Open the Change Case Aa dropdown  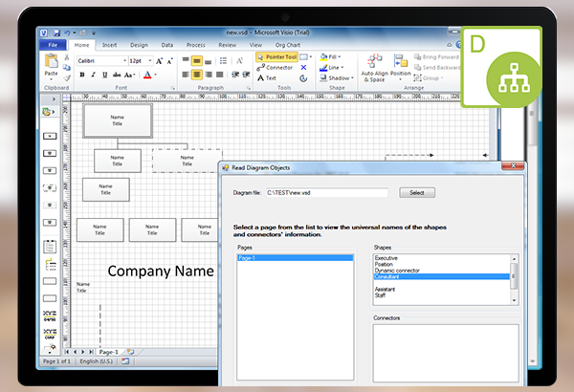click(x=130, y=75)
